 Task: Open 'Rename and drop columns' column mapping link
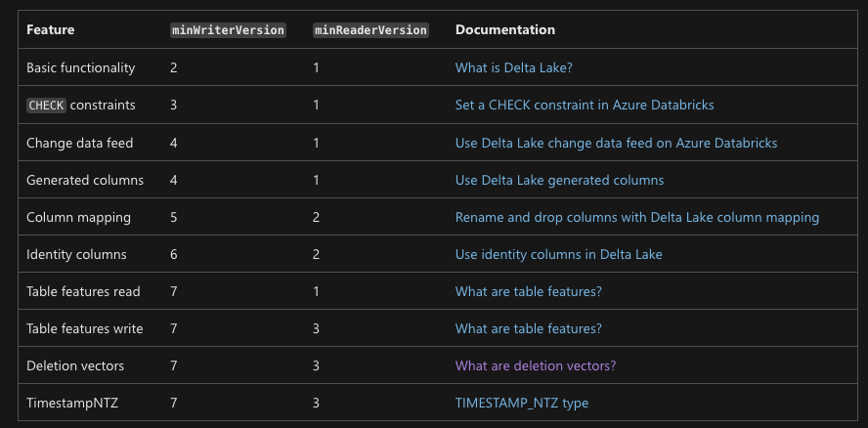(637, 217)
